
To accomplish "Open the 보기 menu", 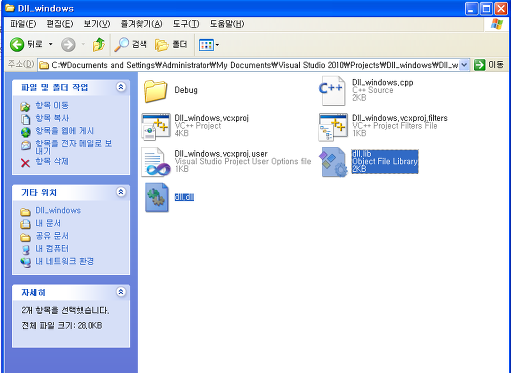I will [97, 24].
